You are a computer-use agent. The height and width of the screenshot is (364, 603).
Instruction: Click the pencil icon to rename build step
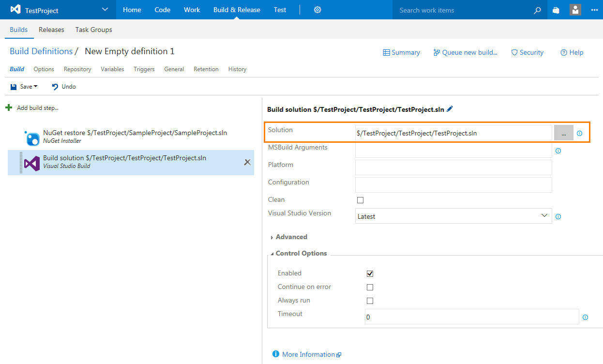tap(450, 109)
